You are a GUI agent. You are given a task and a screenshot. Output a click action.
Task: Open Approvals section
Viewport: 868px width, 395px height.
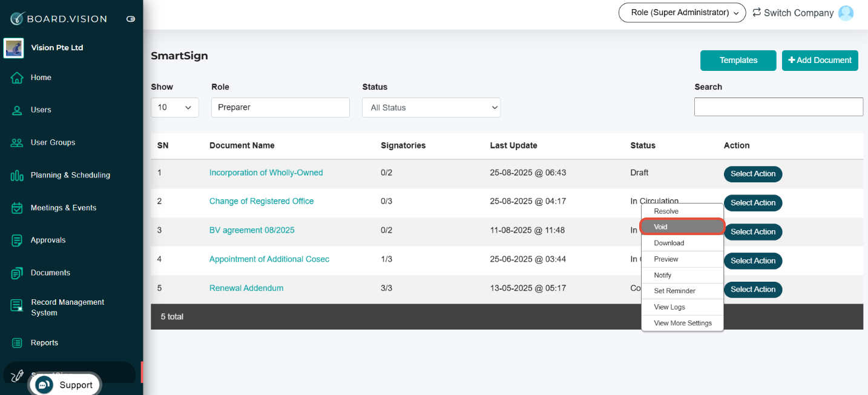48,241
